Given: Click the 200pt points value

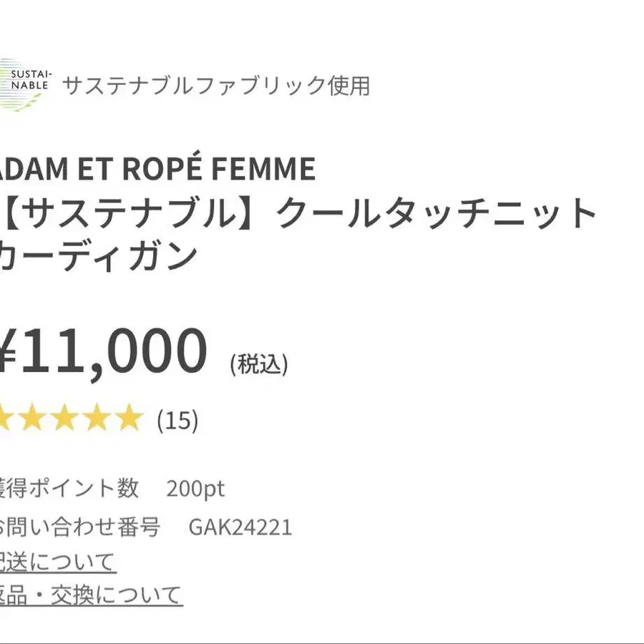Looking at the screenshot, I should [x=195, y=489].
